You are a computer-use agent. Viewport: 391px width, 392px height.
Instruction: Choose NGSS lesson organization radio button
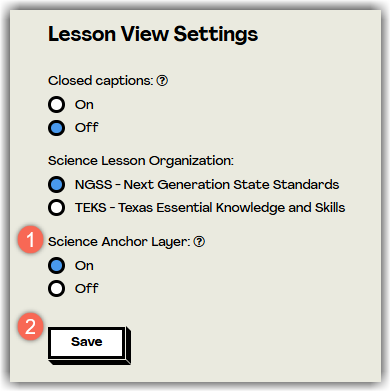pyautogui.click(x=56, y=185)
